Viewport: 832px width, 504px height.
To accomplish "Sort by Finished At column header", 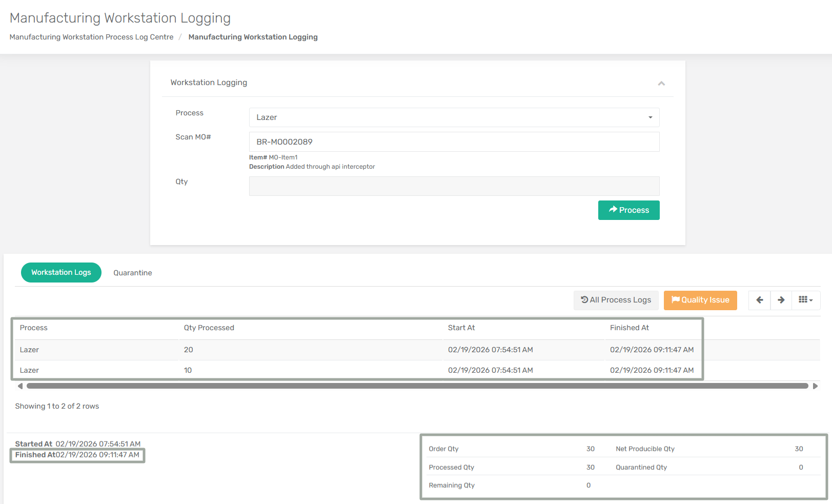I will pos(629,328).
